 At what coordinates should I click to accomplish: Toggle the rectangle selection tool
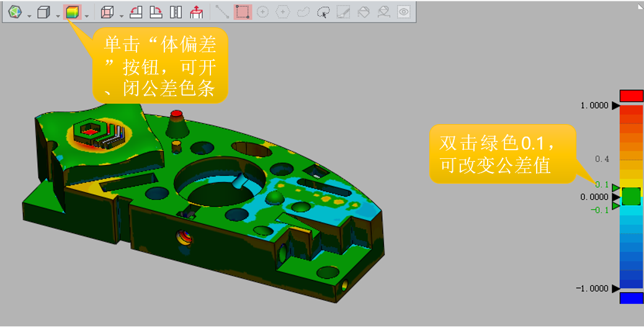click(243, 12)
